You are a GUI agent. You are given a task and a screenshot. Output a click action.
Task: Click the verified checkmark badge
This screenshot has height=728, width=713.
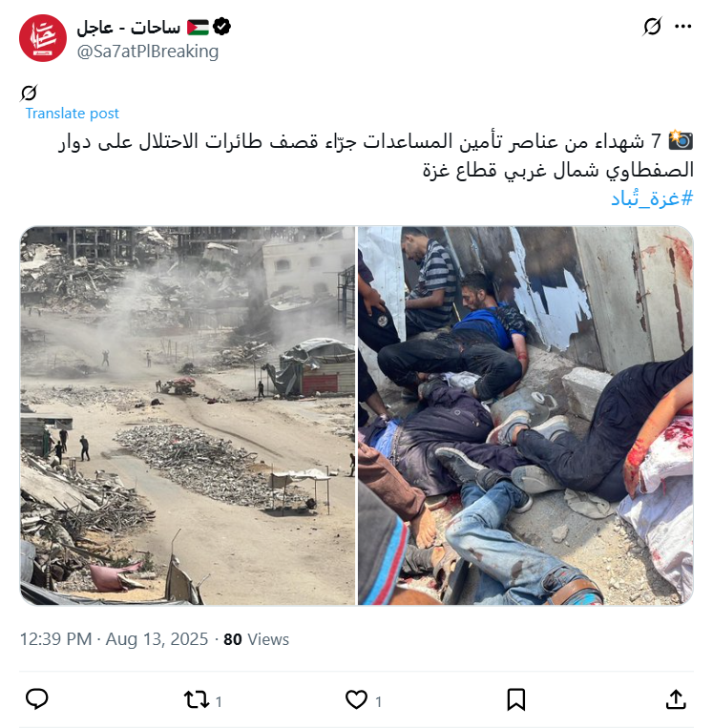[221, 27]
